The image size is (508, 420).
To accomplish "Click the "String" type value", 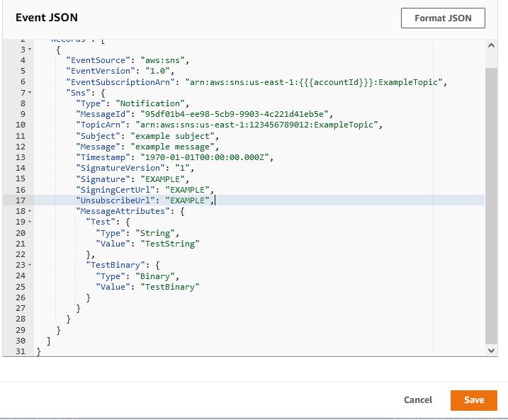I will 155,233.
